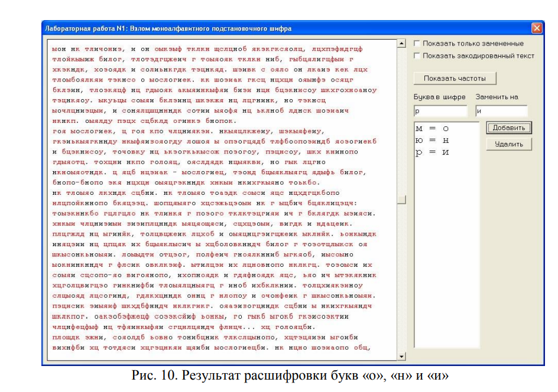Click the scrollbar track below the thumb
The height and width of the screenshot is (392, 558).
tap(402, 277)
